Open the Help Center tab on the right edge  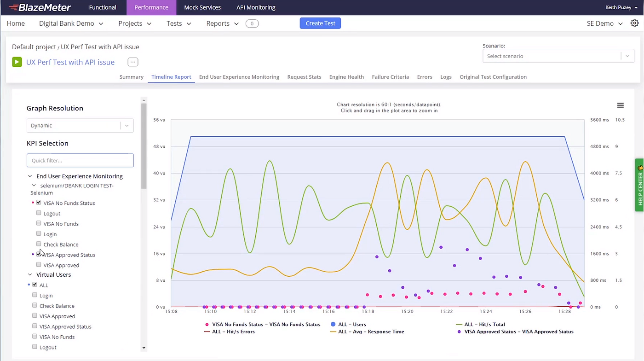[x=639, y=184]
